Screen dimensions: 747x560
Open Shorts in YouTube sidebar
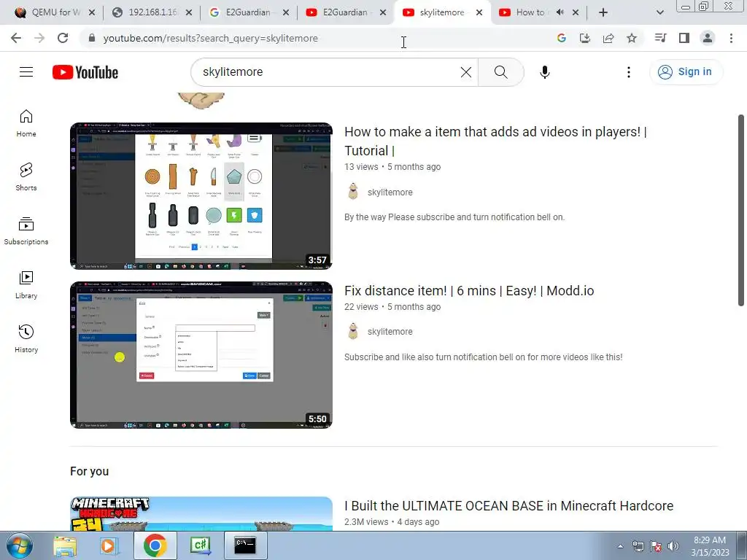(26, 177)
